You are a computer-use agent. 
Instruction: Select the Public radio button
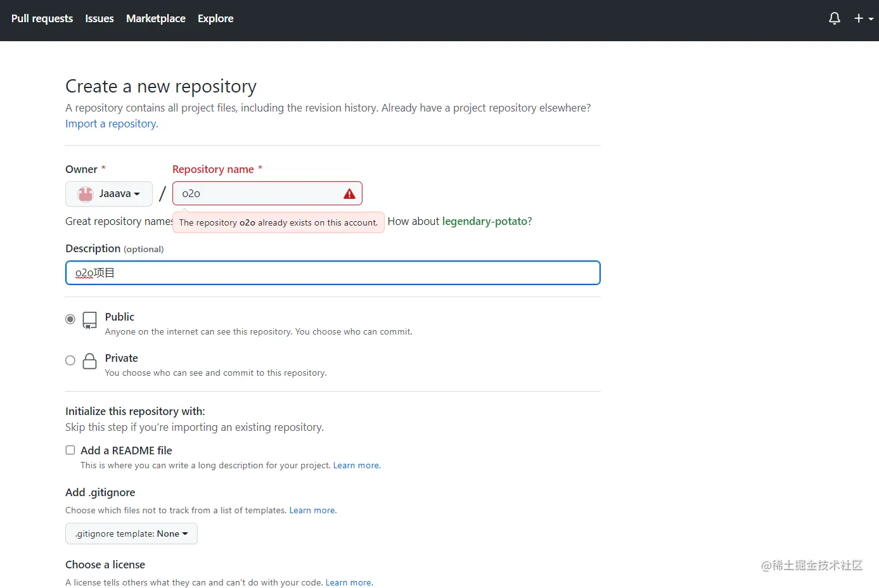[70, 319]
